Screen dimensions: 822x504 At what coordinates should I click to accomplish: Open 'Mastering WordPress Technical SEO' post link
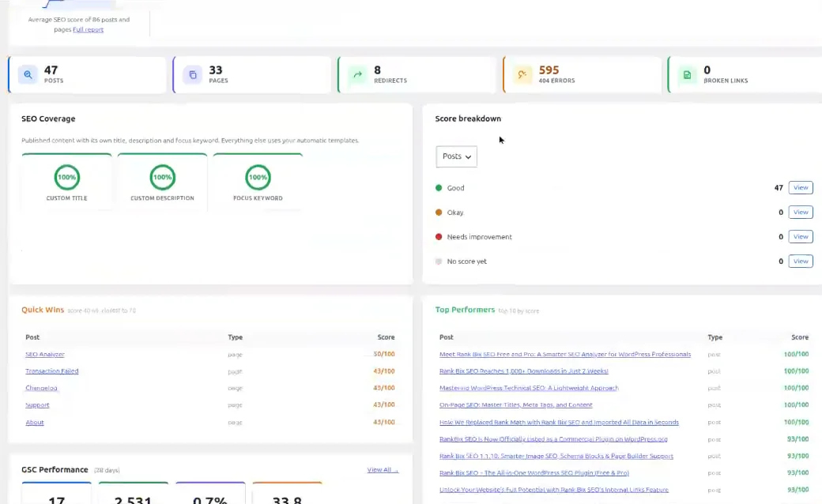point(529,388)
